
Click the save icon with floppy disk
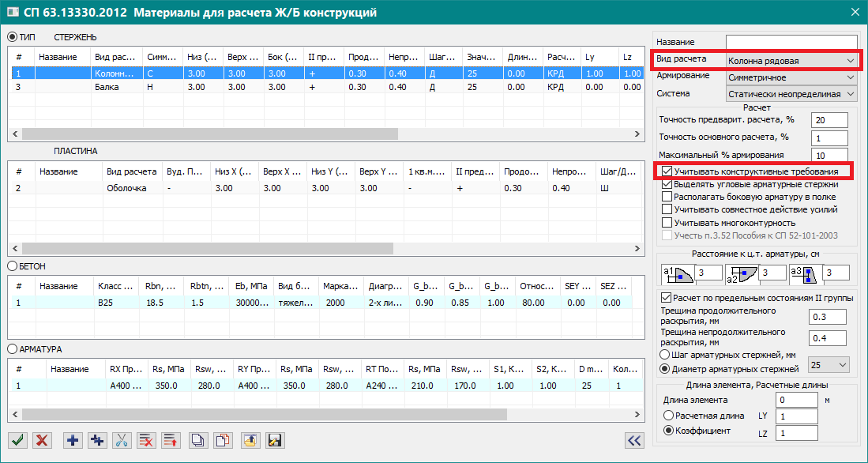point(275,440)
